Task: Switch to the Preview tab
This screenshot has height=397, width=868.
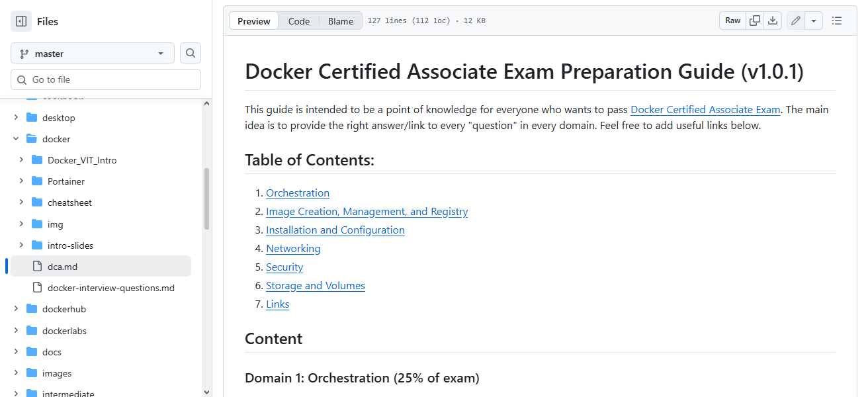Action: click(254, 21)
